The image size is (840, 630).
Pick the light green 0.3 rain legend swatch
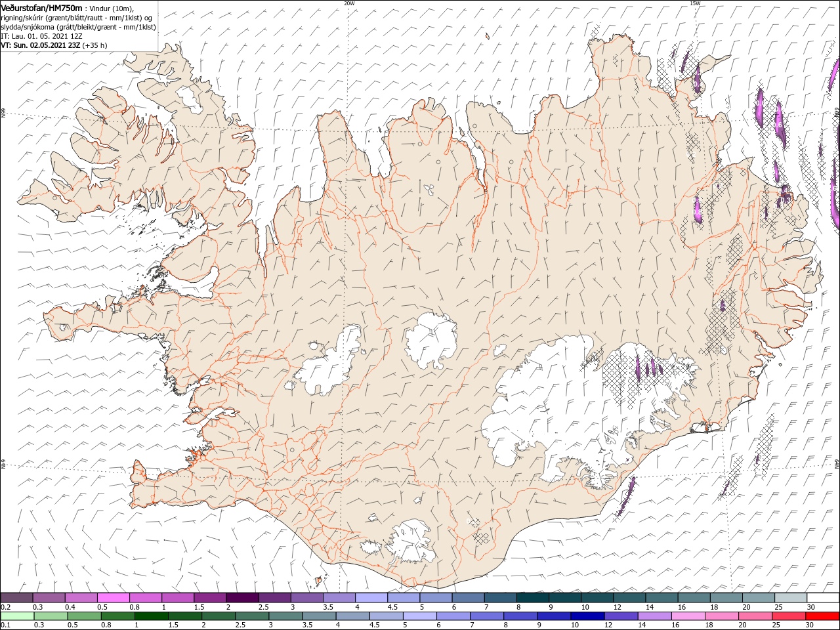(x=51, y=616)
